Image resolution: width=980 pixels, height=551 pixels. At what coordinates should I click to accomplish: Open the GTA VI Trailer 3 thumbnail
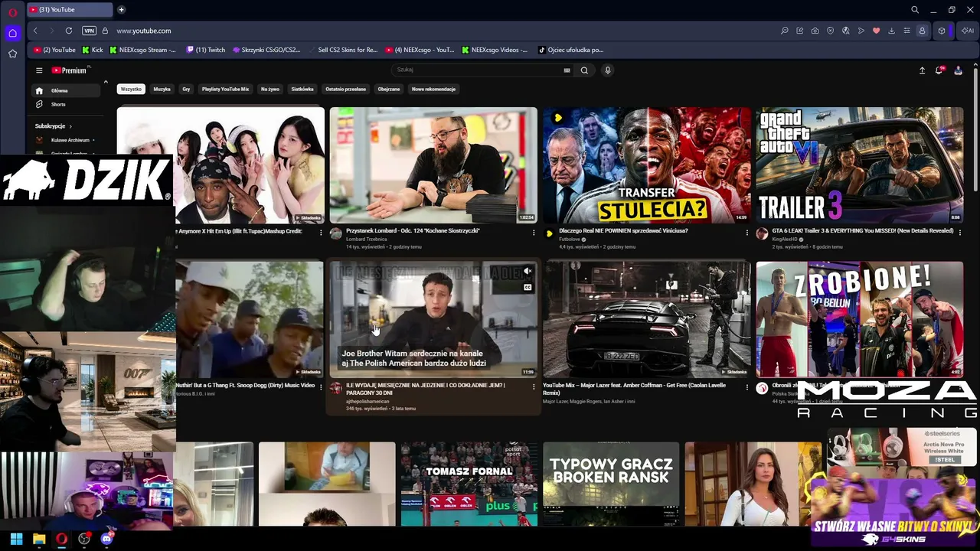pos(860,165)
